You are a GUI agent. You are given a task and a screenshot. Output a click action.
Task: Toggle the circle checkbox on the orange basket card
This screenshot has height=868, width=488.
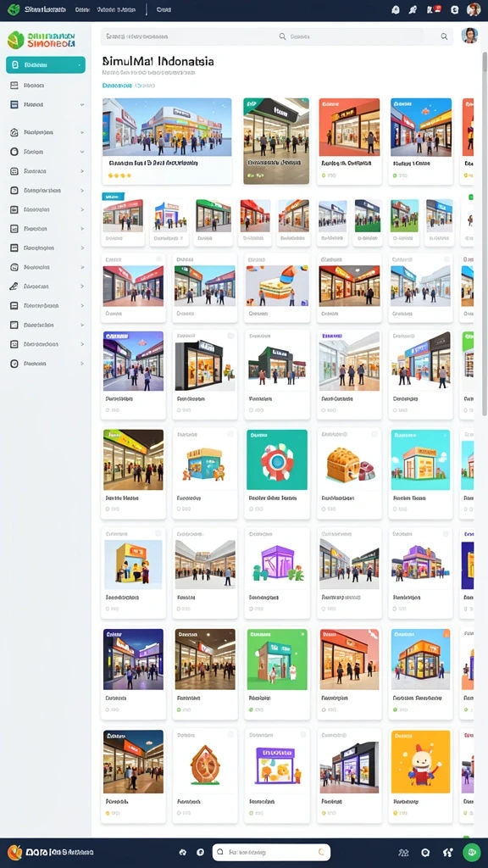tap(374, 435)
